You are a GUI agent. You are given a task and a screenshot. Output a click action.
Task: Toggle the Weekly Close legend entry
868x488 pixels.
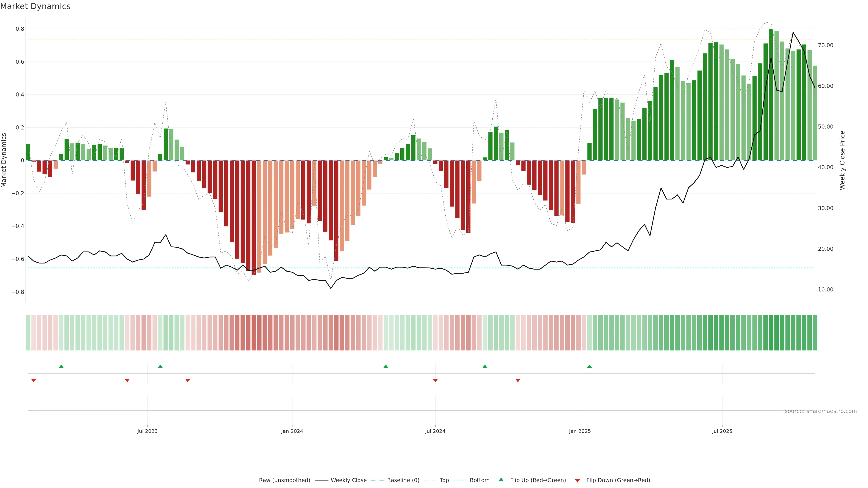tap(348, 480)
